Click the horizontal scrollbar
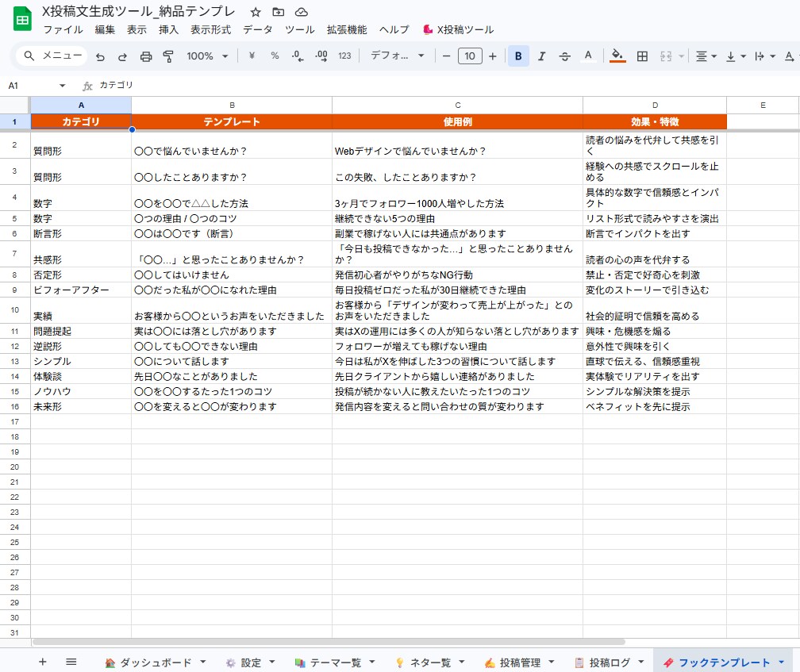Viewport: 800px width, 672px height. (329, 642)
